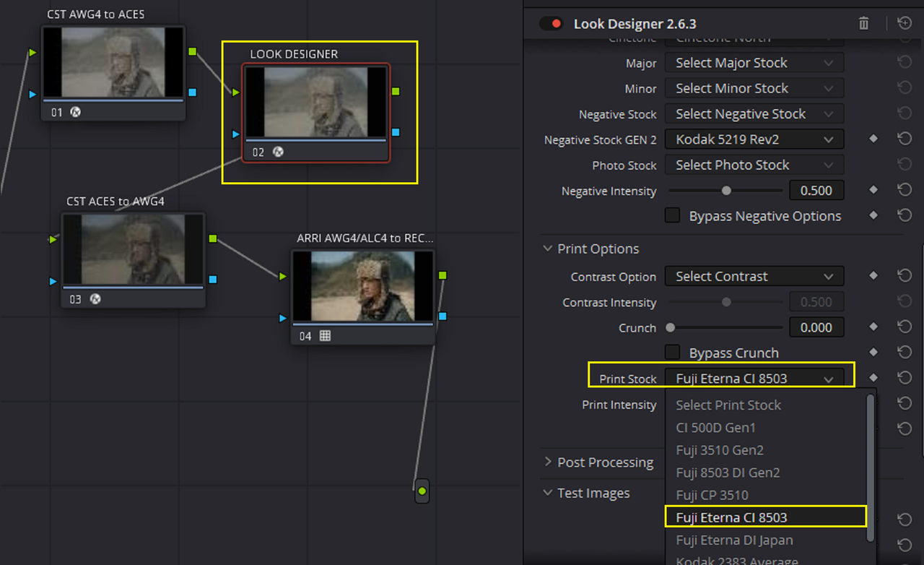The height and width of the screenshot is (565, 924).
Task: Add keyframe for Print Stock
Action: point(873,378)
